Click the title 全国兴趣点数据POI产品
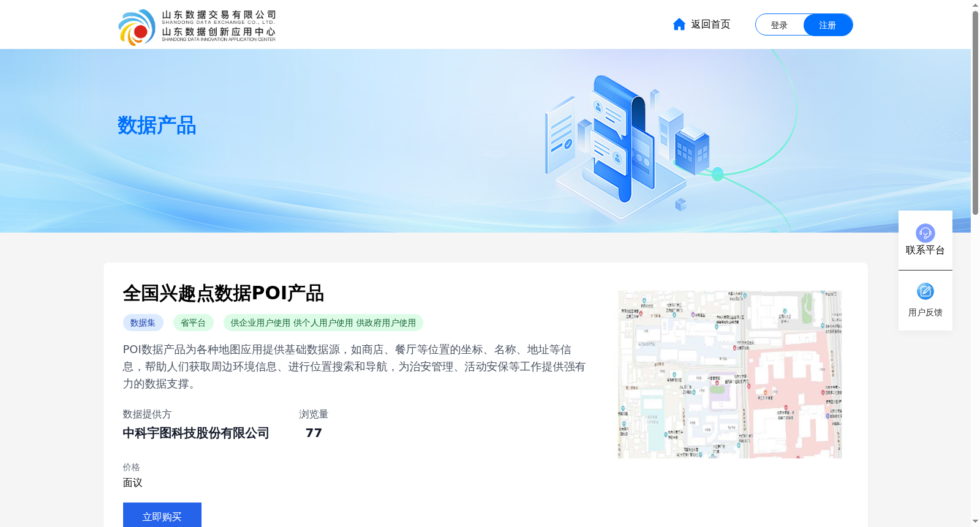980x527 pixels. 223,293
